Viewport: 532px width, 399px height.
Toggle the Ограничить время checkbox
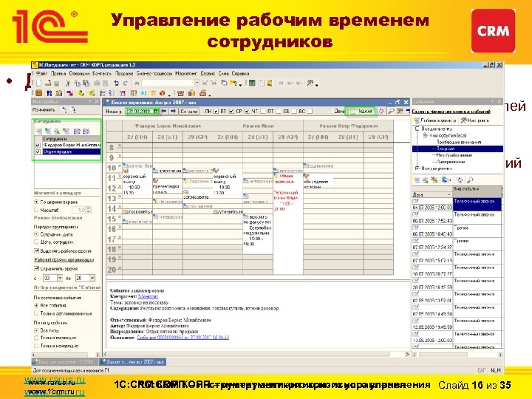coord(37,268)
